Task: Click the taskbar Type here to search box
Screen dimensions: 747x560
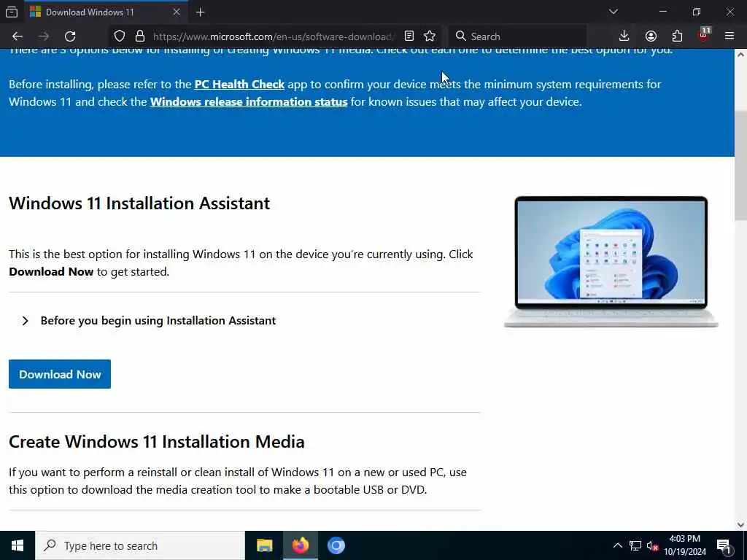Action: 140,545
